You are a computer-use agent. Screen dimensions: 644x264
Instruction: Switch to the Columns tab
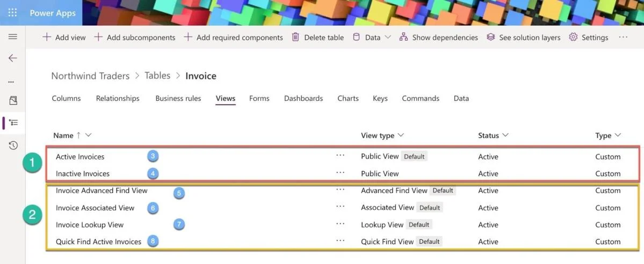point(66,99)
